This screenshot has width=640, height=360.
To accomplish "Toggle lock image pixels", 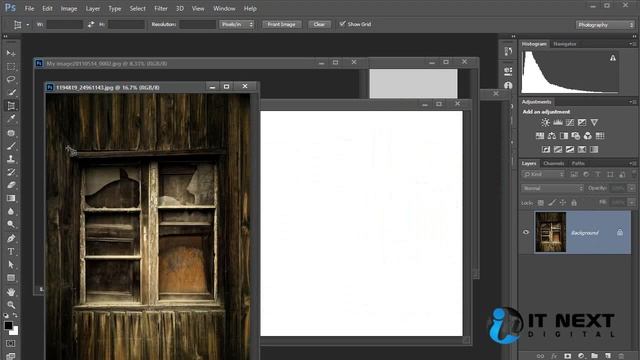I will click(x=552, y=202).
